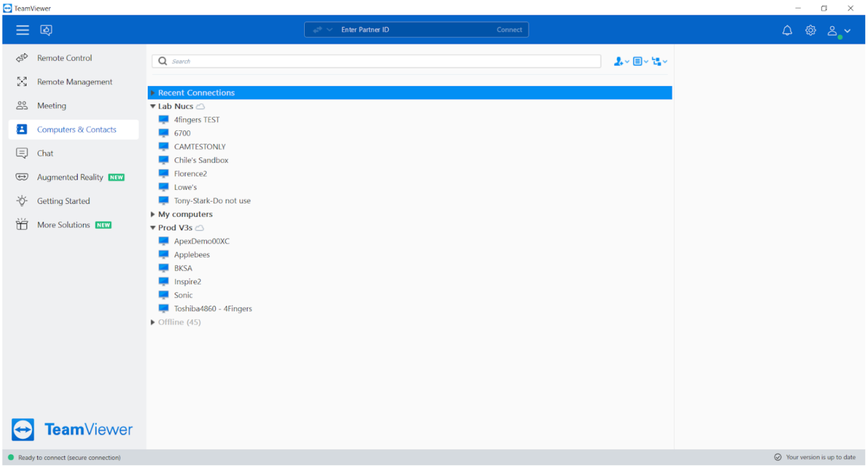Screen dimensions: 868x467
Task: Open settings via the gear icon
Action: tap(810, 30)
